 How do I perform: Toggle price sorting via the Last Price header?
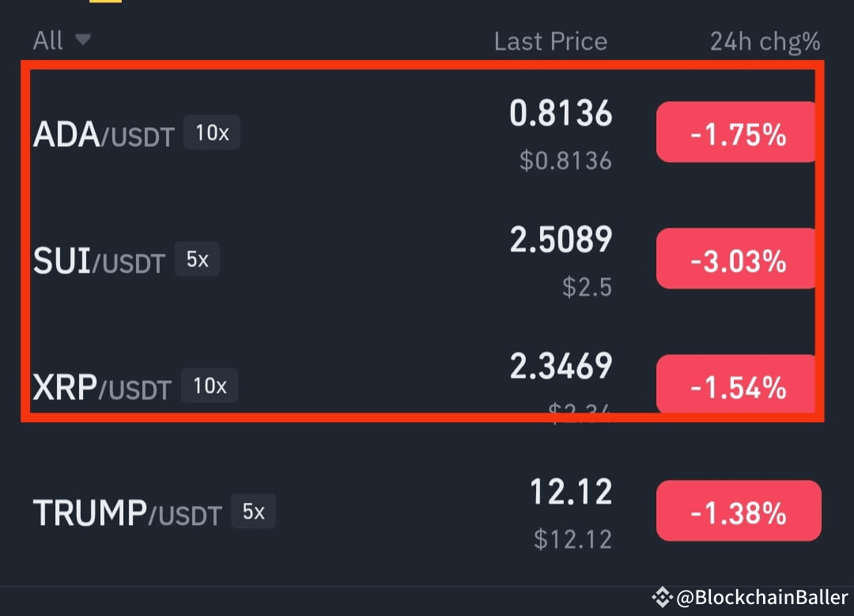pos(550,40)
